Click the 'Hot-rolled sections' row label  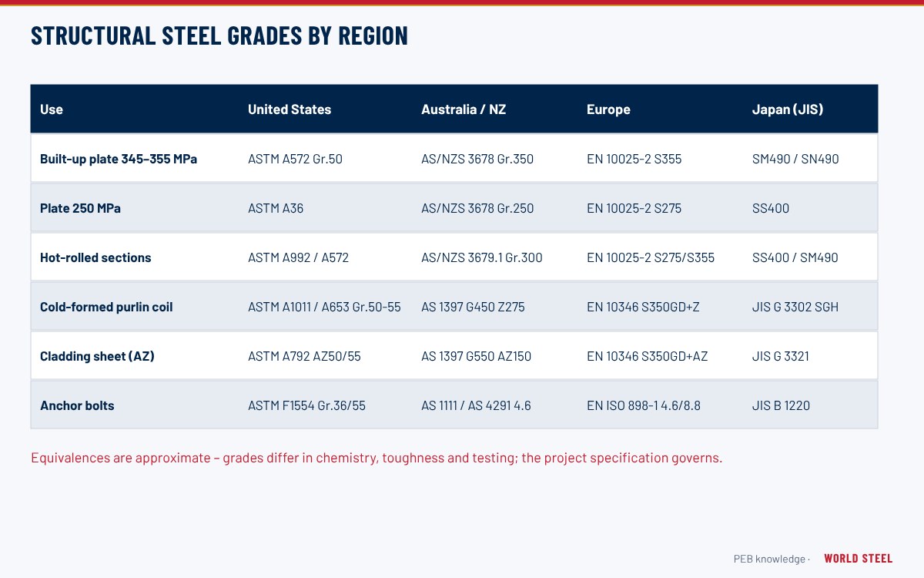tap(95, 257)
